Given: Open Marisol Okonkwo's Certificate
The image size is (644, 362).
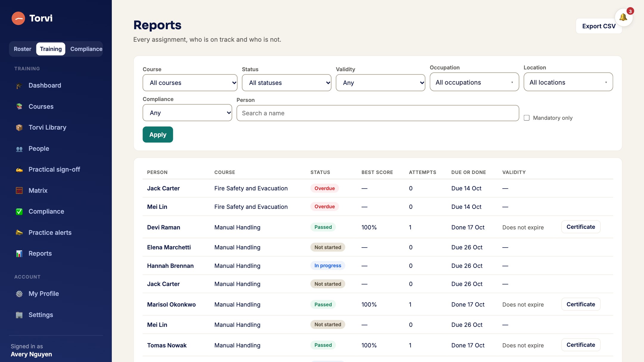Looking at the screenshot, I should point(581,304).
